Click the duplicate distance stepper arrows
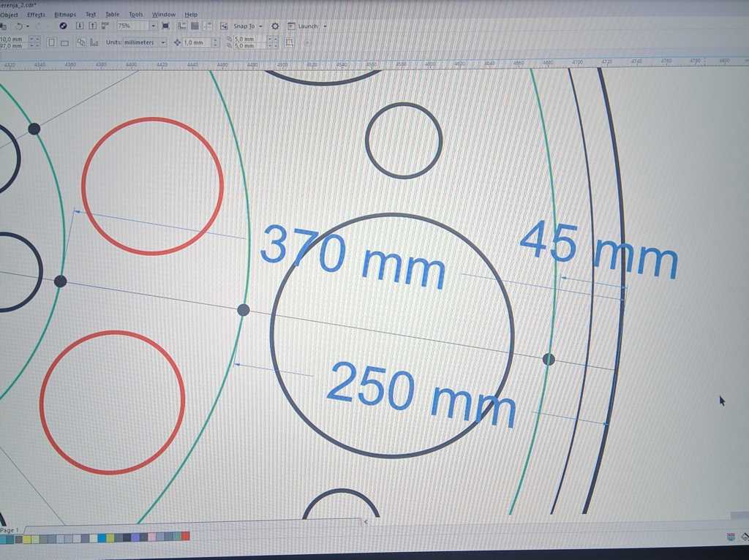 [x=272, y=42]
